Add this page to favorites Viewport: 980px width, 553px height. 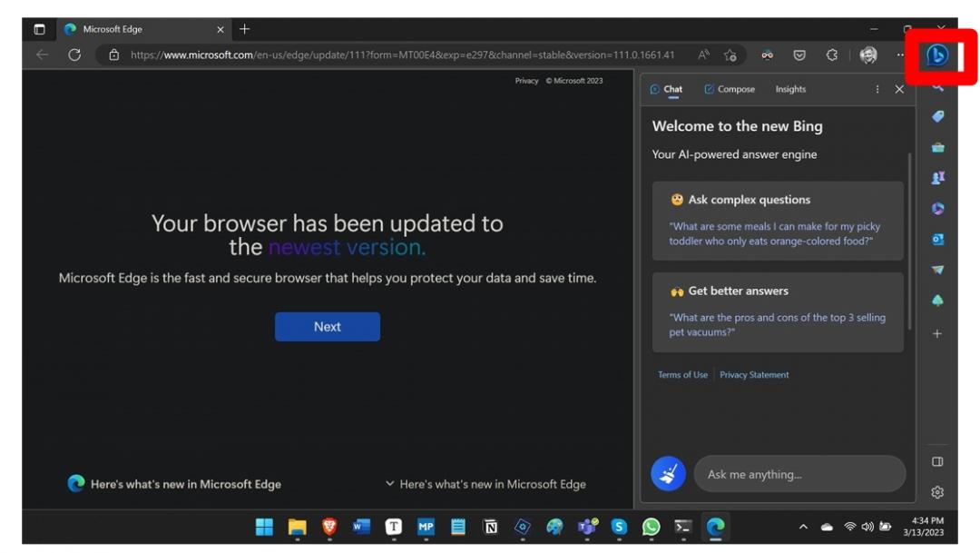[x=730, y=55]
